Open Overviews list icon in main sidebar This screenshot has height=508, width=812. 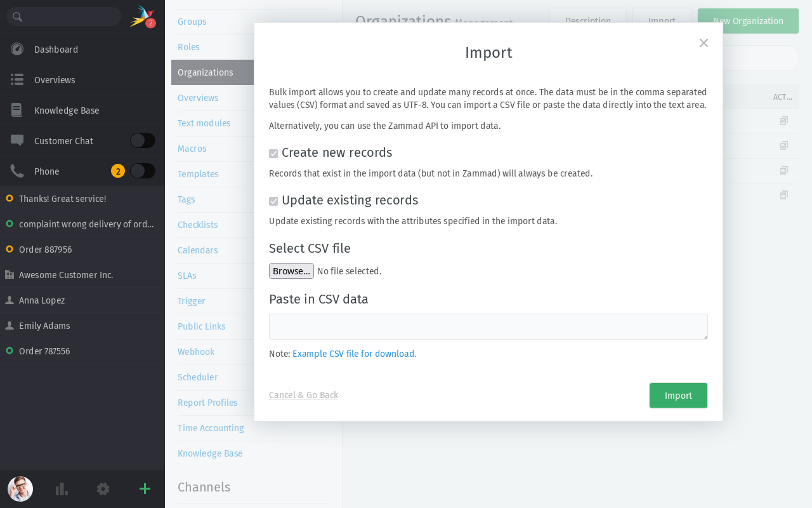pos(17,80)
